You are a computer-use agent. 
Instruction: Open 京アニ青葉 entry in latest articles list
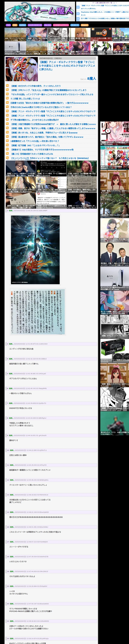coord(105,18)
